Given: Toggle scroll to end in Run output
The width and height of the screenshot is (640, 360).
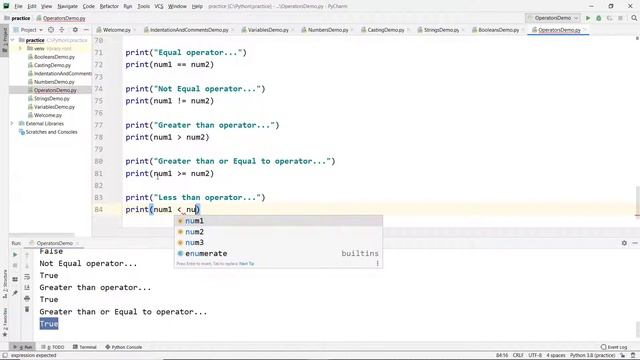Looking at the screenshot, I should (x=27, y=288).
